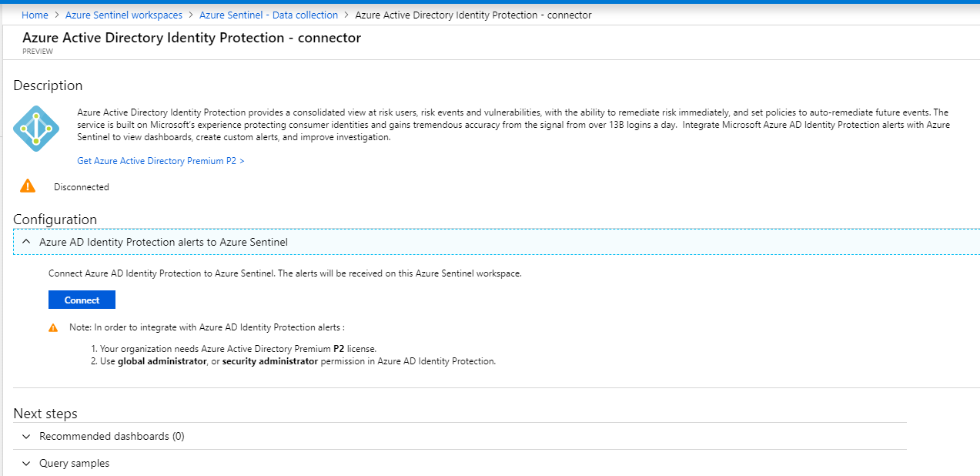Expand the Recommended dashboards chevron
The width and height of the screenshot is (980, 476).
(26, 436)
